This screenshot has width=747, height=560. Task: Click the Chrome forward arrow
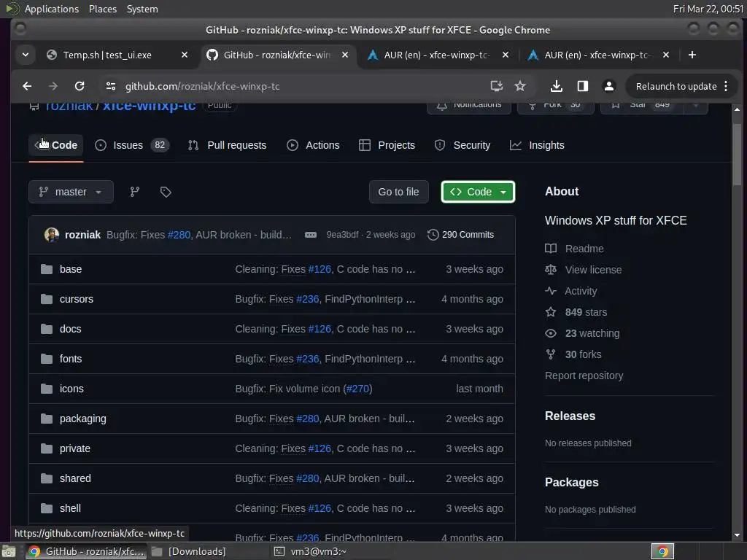pos(53,86)
